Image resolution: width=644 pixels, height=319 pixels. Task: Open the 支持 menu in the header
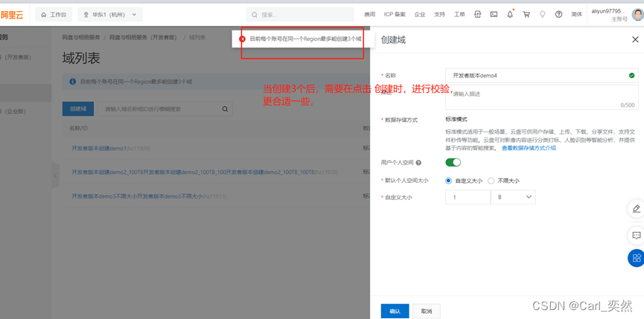point(439,14)
